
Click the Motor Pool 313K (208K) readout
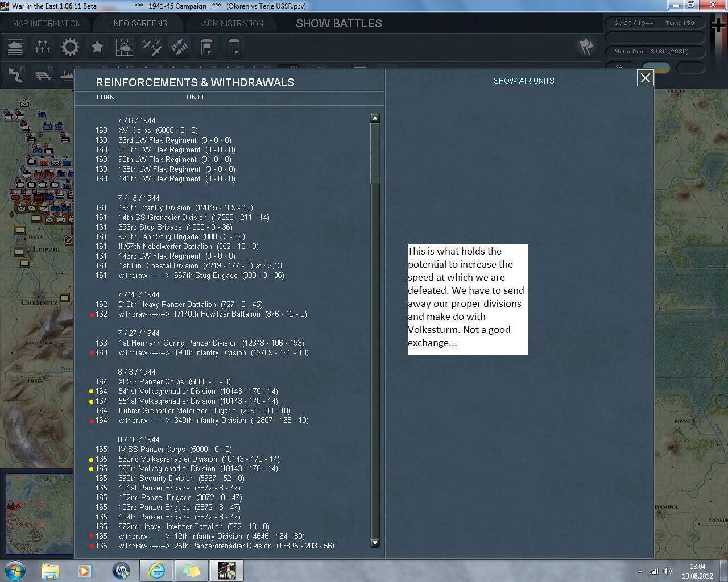point(655,51)
